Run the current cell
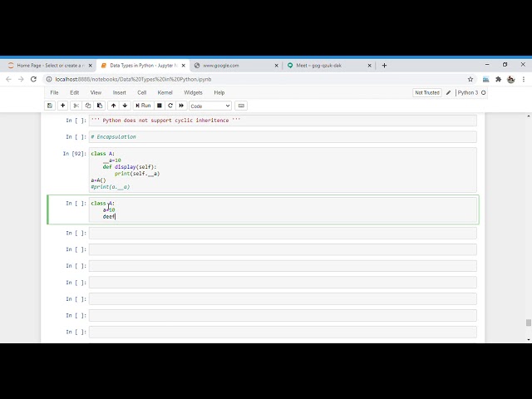This screenshot has height=399, width=532. 143,106
